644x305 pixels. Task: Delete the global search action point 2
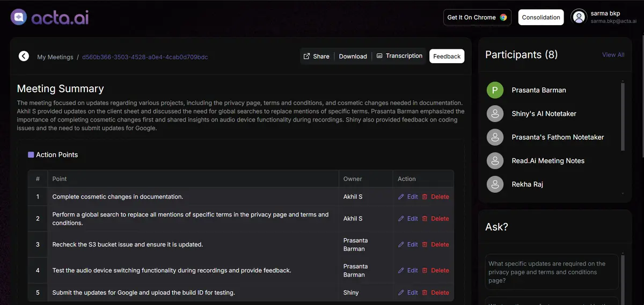(x=435, y=219)
